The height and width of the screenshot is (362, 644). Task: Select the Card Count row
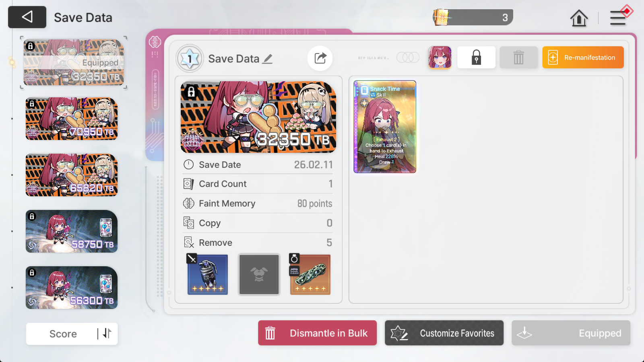pos(258,184)
